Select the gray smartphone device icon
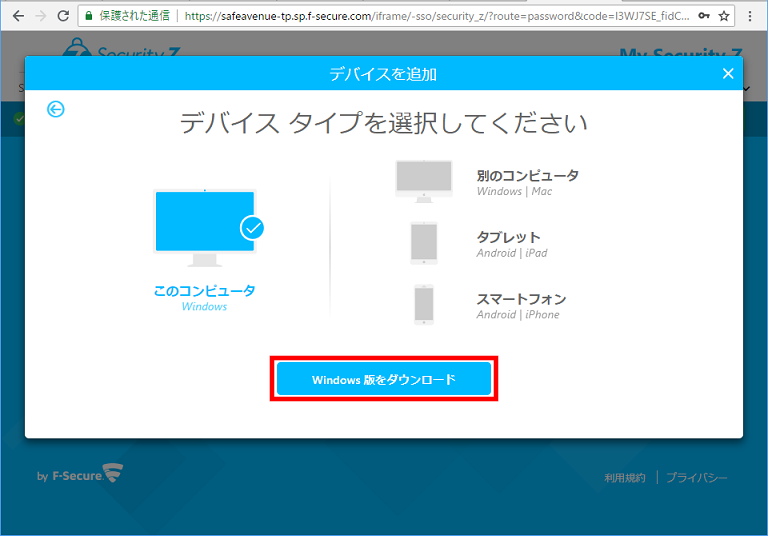 click(x=424, y=304)
